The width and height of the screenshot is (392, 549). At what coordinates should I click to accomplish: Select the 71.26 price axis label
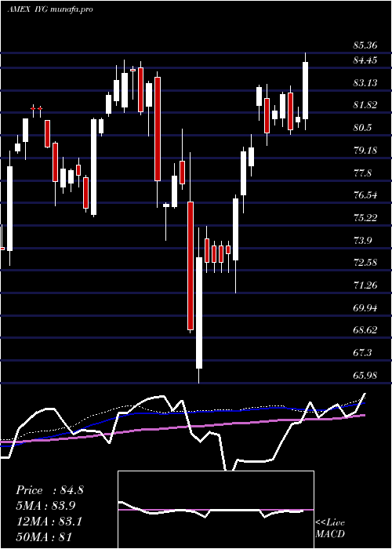365,285
